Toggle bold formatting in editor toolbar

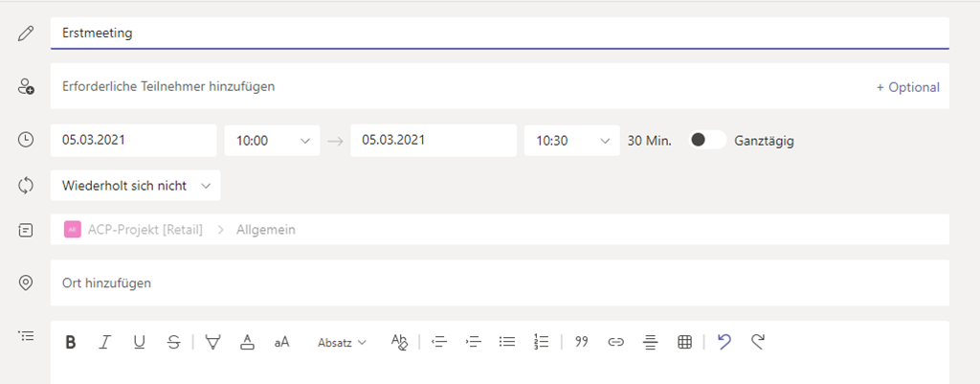click(71, 342)
